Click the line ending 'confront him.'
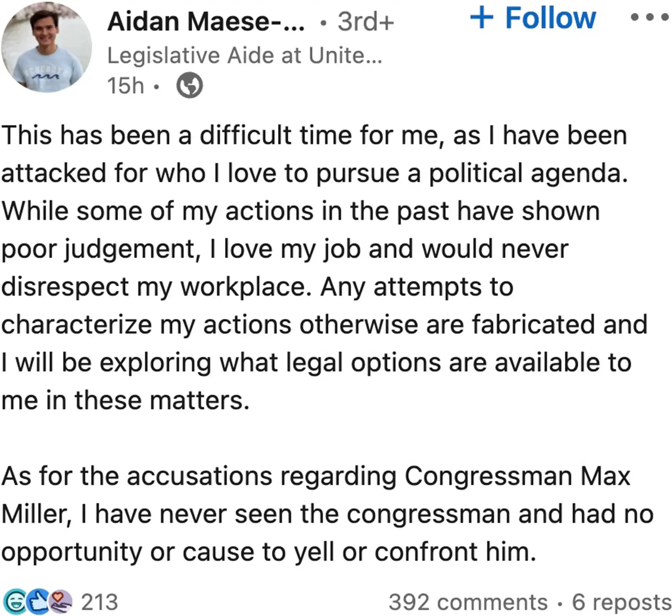The width and height of the screenshot is (672, 616). pos(268,552)
